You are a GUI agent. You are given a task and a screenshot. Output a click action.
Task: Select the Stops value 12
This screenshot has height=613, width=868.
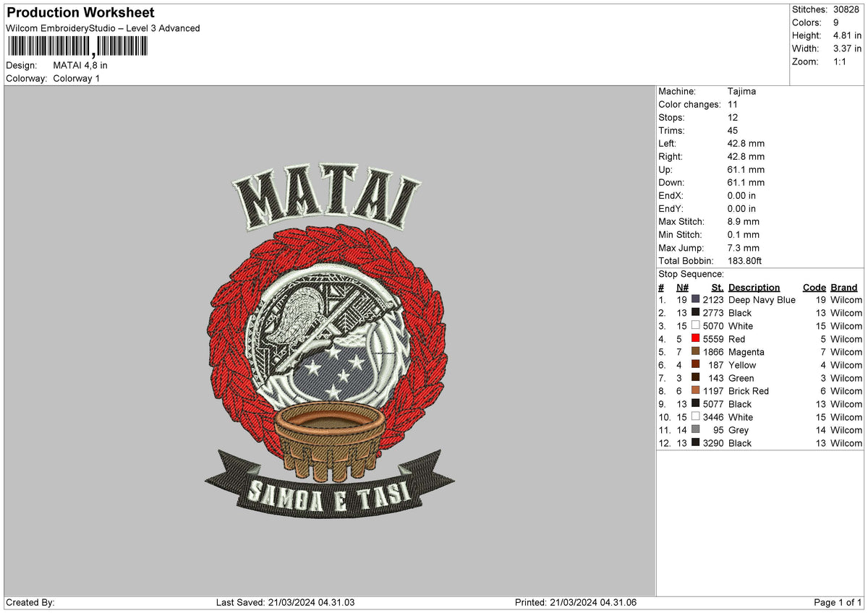733,117
